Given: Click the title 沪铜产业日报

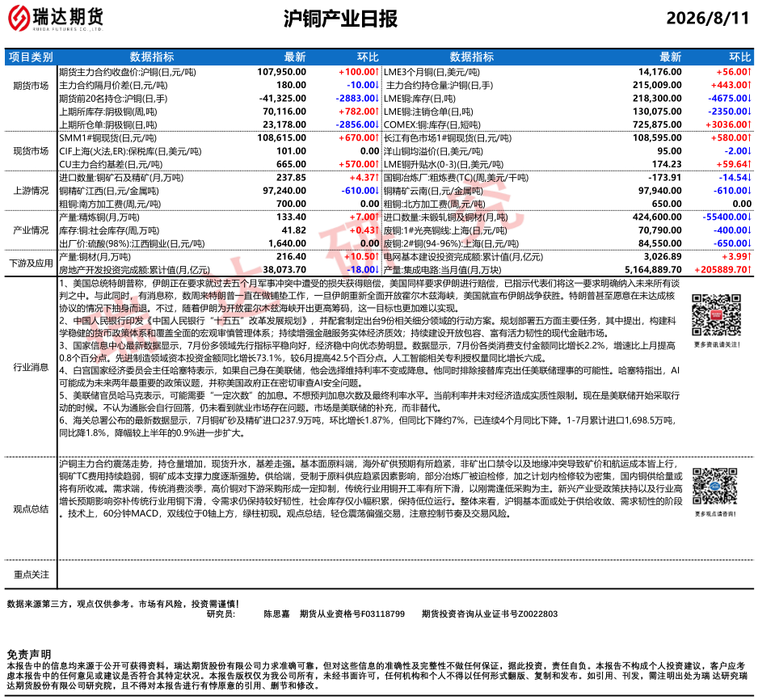Looking at the screenshot, I should click(x=340, y=19).
